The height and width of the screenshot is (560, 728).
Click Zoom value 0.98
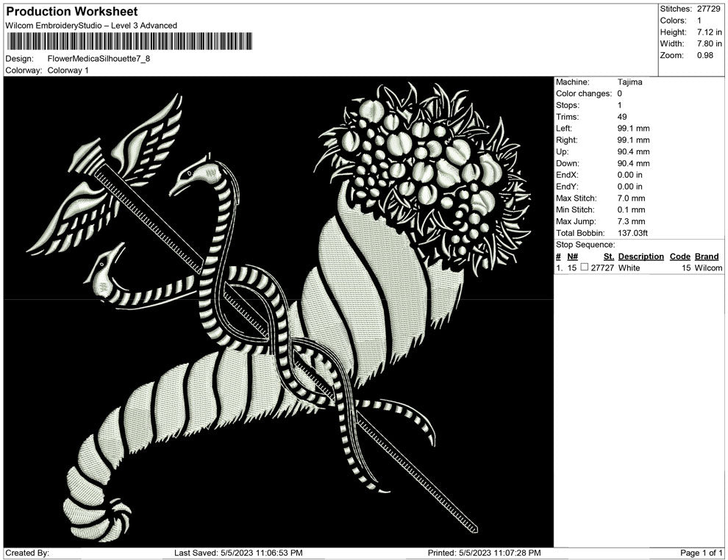click(704, 55)
